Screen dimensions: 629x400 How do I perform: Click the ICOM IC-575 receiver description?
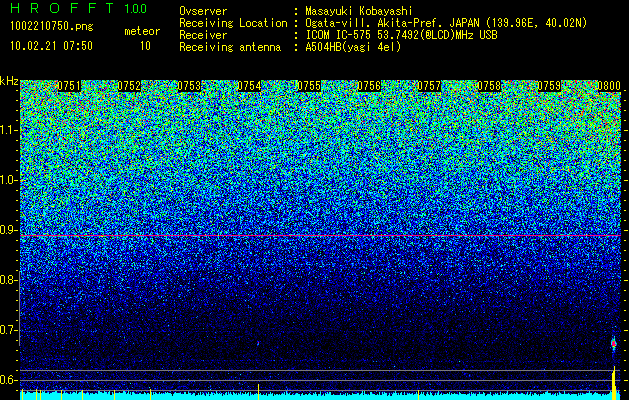[401, 35]
